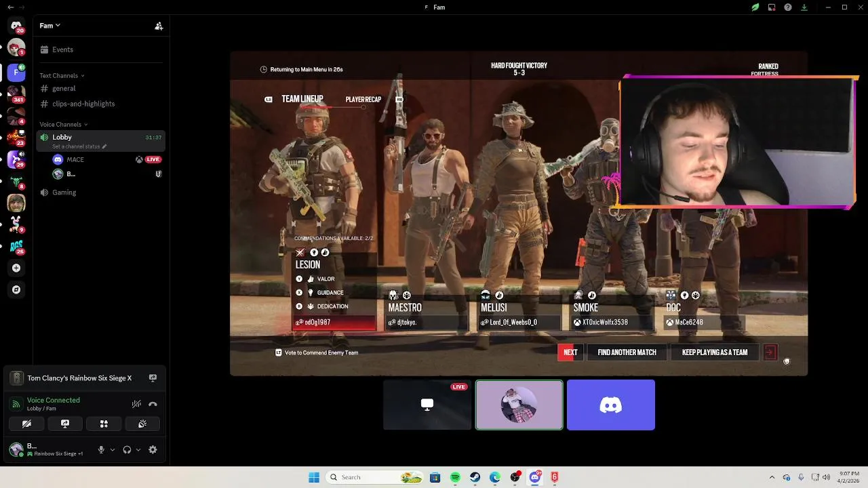The height and width of the screenshot is (488, 868).
Task: Open Discord direct messages home icon
Action: [x=16, y=26]
